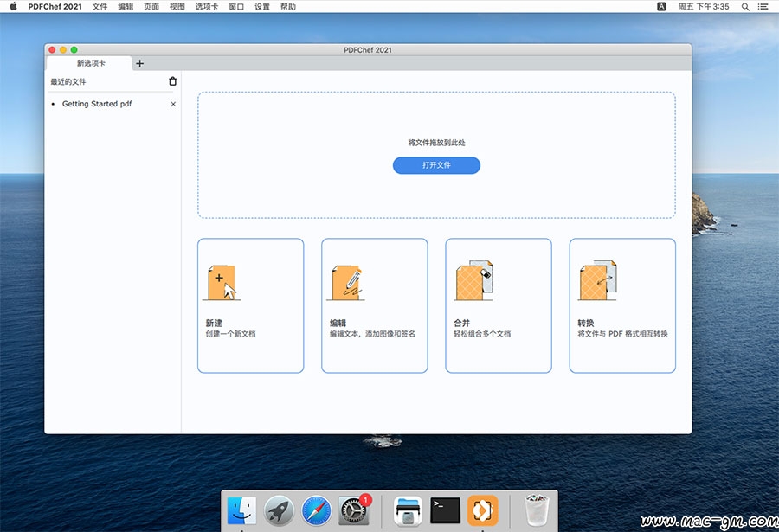Open the 设置 menu
779x532 pixels.
point(262,6)
